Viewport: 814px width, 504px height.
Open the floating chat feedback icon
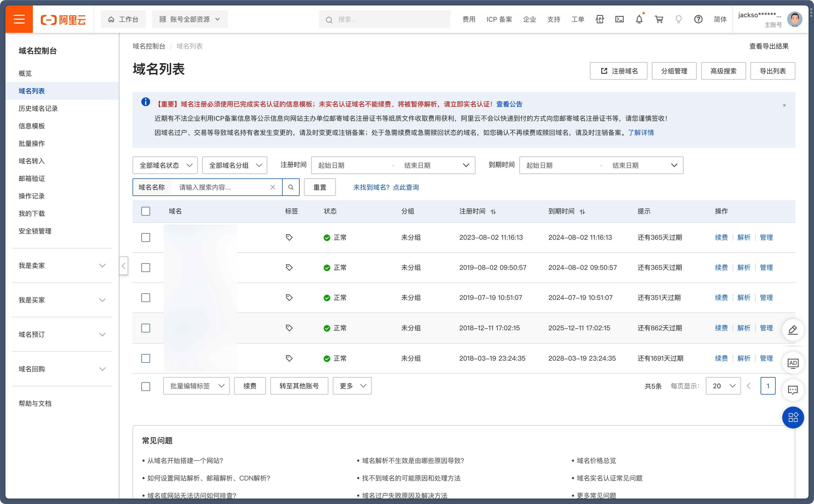pyautogui.click(x=793, y=390)
